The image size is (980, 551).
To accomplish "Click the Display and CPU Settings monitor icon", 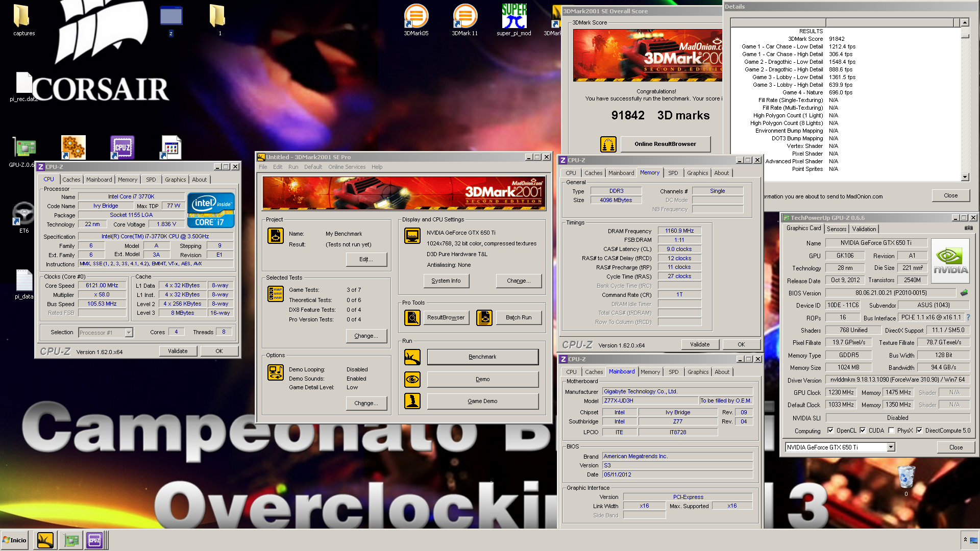I will 412,236.
